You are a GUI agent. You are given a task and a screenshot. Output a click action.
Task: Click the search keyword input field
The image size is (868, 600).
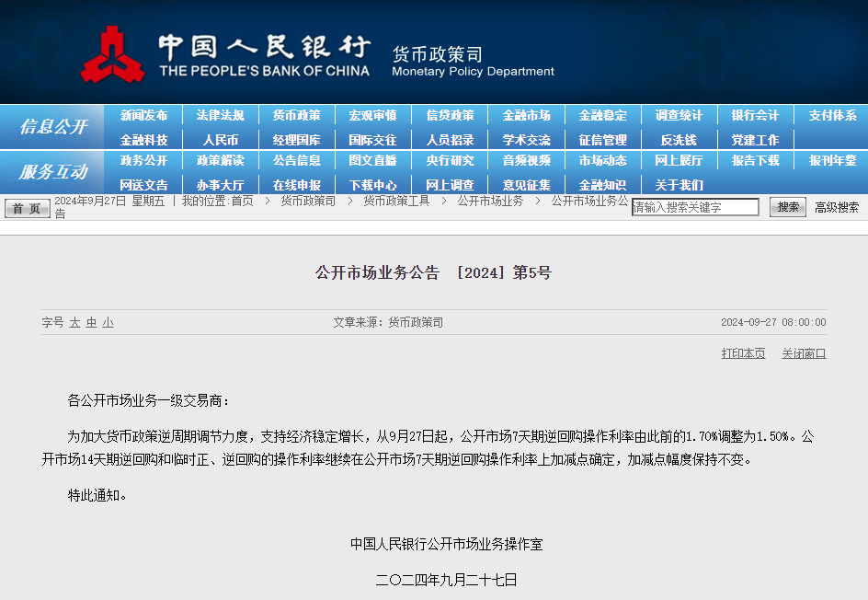[695, 207]
